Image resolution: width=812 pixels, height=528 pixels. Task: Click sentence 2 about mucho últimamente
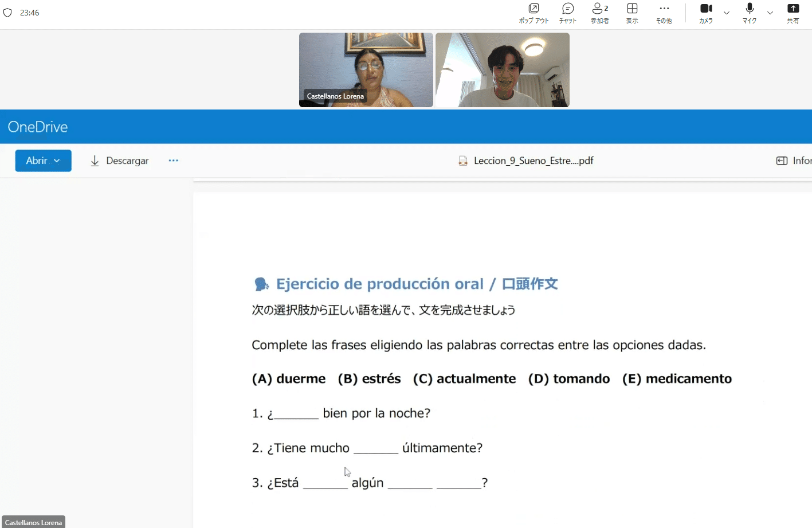[x=367, y=448]
